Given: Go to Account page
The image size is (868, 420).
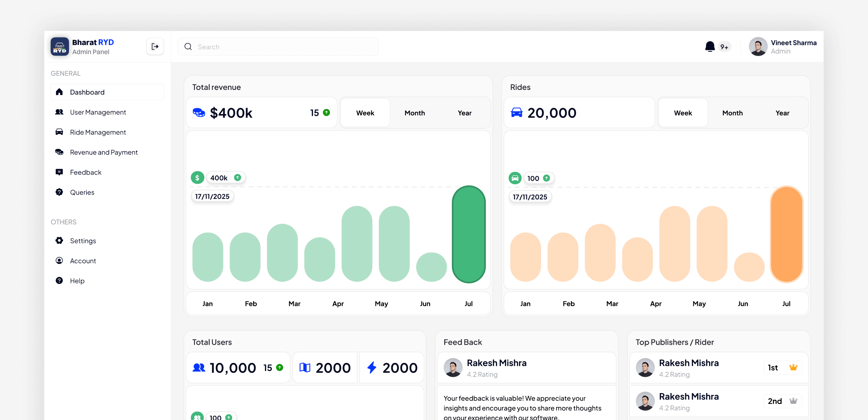Looking at the screenshot, I should click(107, 260).
